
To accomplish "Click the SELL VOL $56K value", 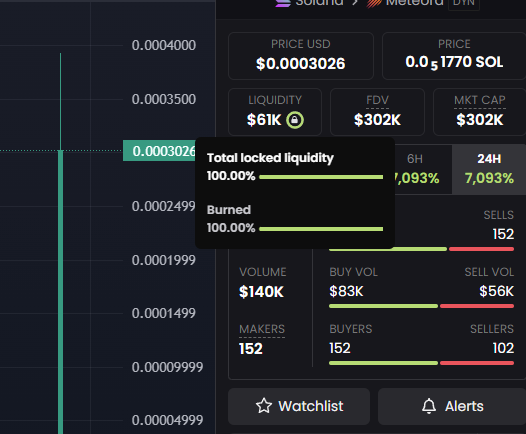I will (x=496, y=291).
